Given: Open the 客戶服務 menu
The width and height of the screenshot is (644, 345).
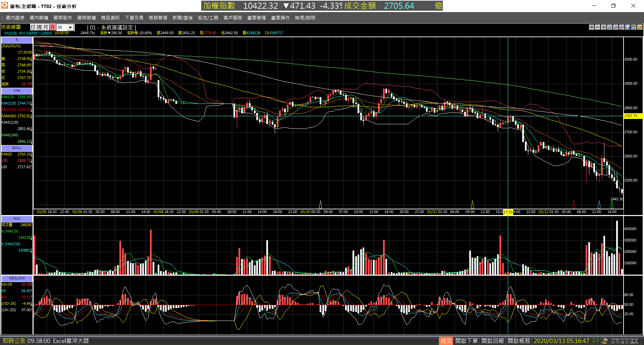Looking at the screenshot, I should click(x=233, y=18).
